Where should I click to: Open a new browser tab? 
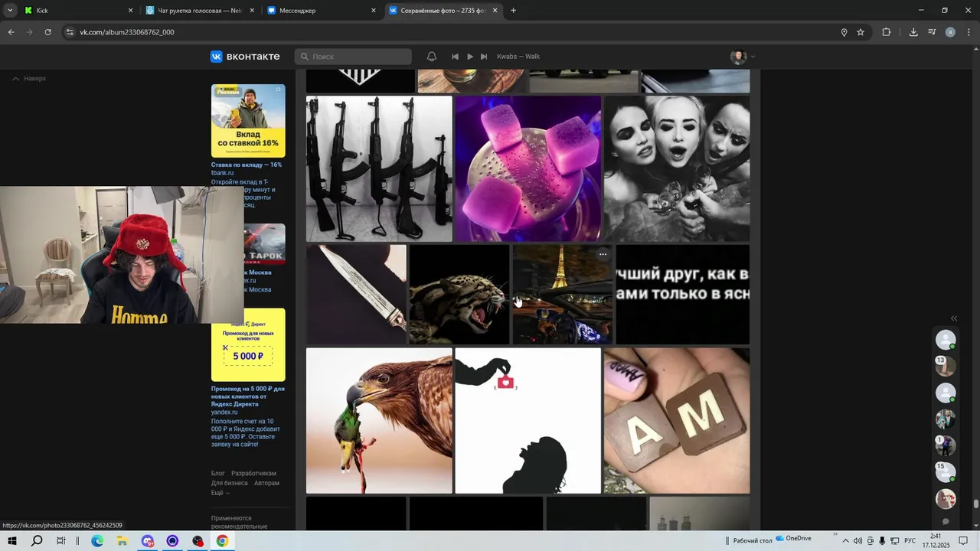tap(513, 11)
